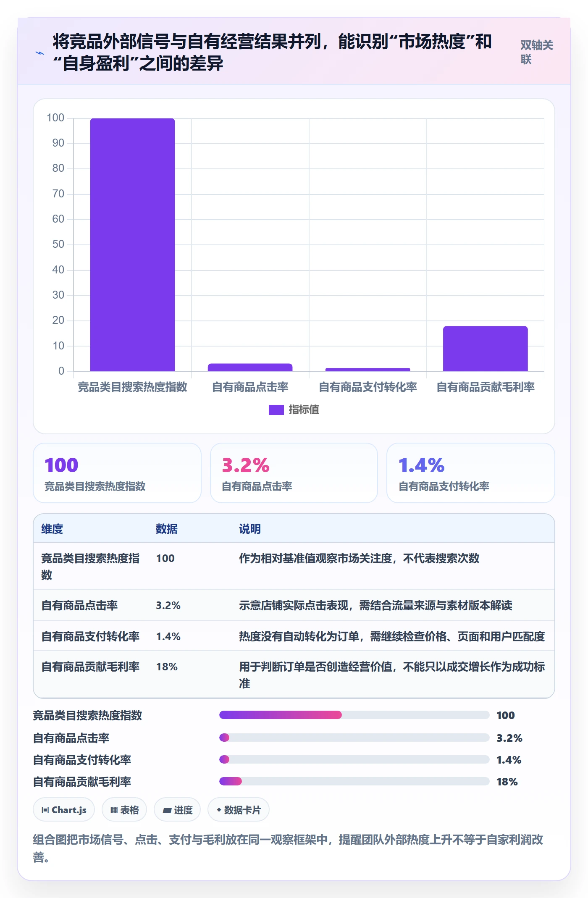Click the 竞品类目搜索热度指数 x-axis label
The width and height of the screenshot is (588, 898).
tap(132, 387)
